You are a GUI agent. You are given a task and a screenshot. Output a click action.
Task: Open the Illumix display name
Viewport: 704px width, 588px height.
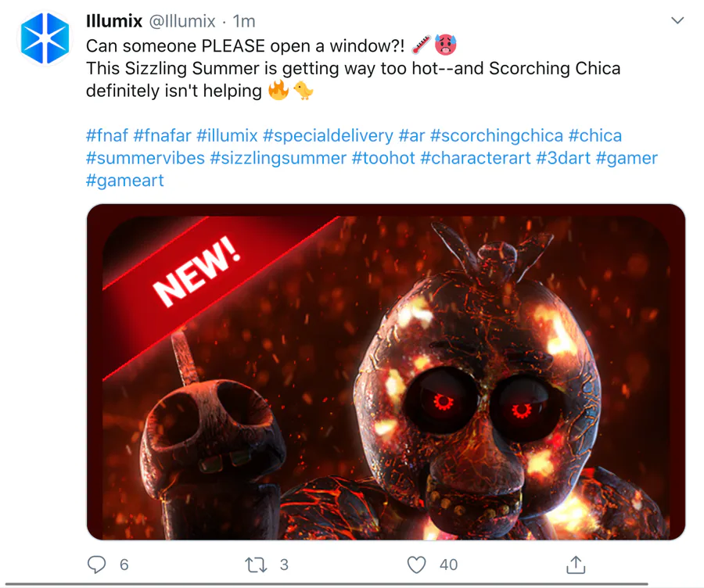[x=114, y=21]
